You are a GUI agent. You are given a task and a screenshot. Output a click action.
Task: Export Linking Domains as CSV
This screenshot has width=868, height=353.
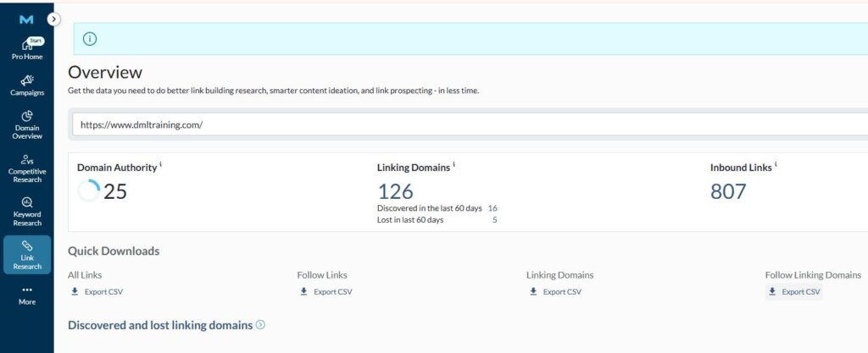point(555,292)
